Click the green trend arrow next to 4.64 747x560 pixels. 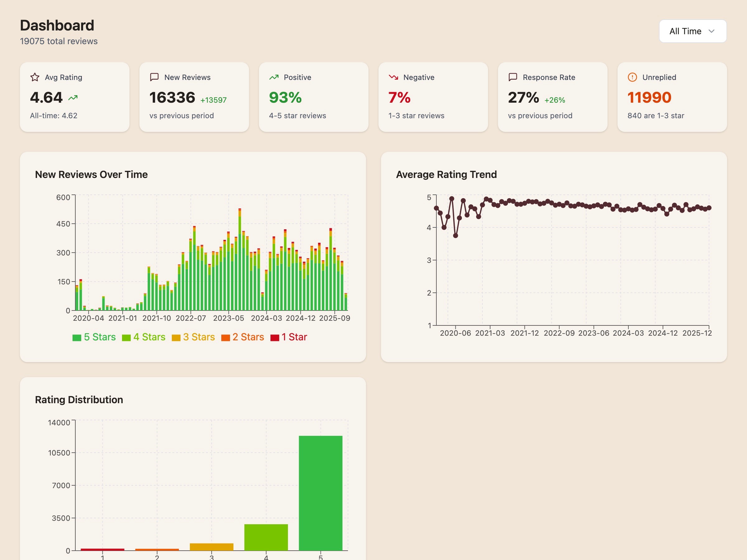tap(73, 98)
